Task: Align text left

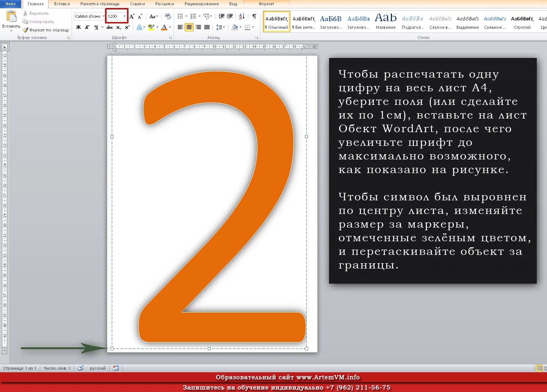Action: tap(180, 27)
